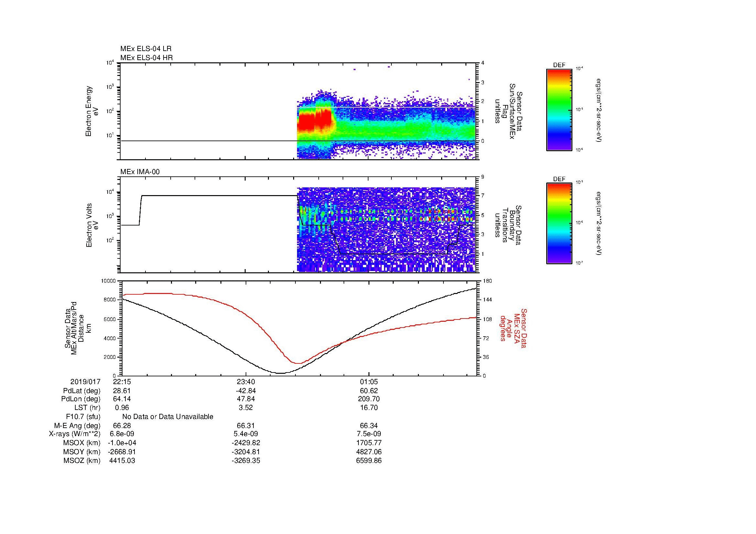Click the PdLat value '28.61'
The height and width of the screenshot is (534, 756).
pyautogui.click(x=122, y=391)
